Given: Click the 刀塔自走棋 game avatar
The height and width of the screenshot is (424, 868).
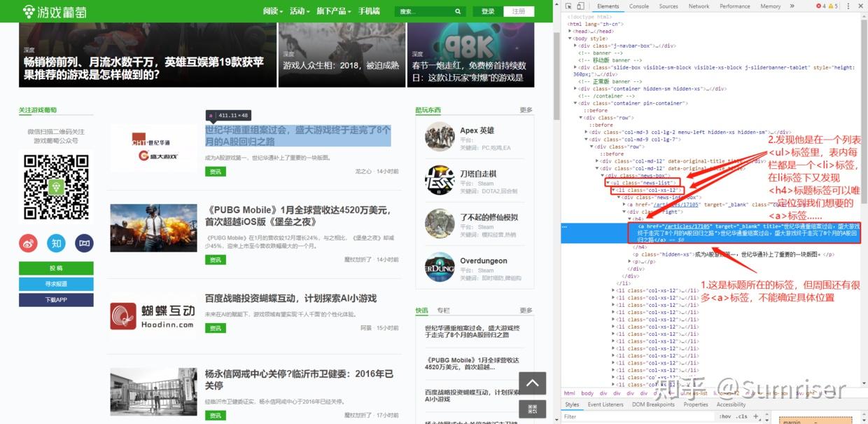Looking at the screenshot, I should (440, 180).
